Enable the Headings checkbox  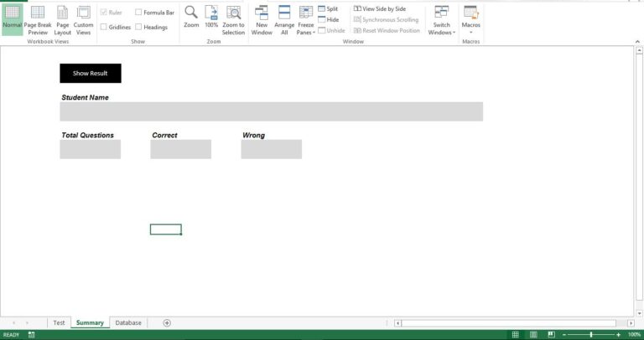[138, 27]
